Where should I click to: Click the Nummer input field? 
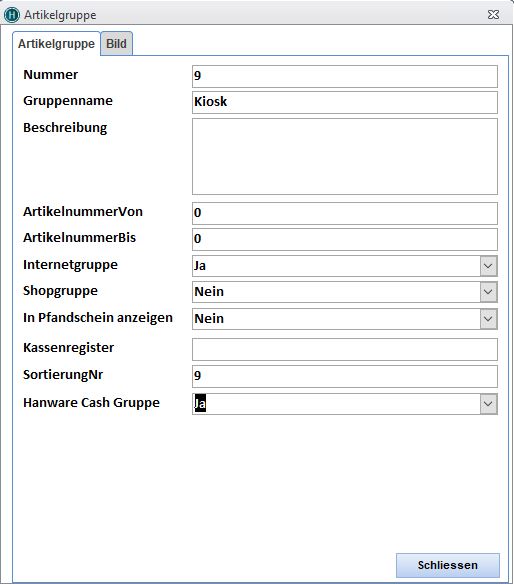pyautogui.click(x=345, y=76)
